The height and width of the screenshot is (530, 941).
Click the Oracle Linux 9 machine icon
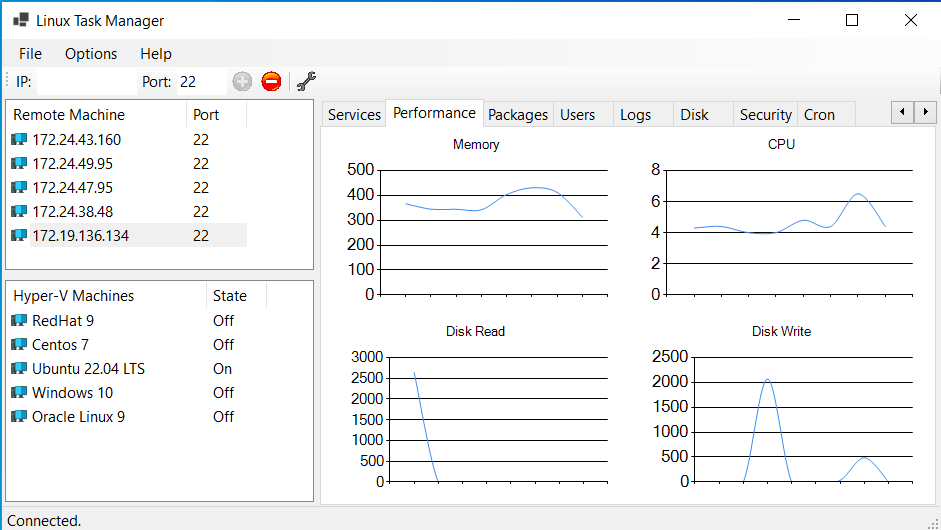coord(19,417)
